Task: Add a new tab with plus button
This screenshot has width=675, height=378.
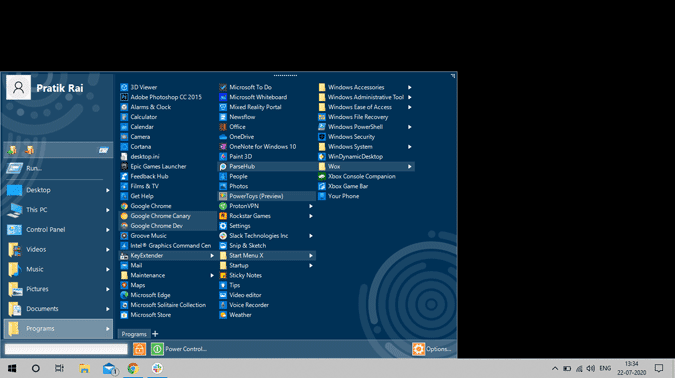Action: tap(155, 334)
